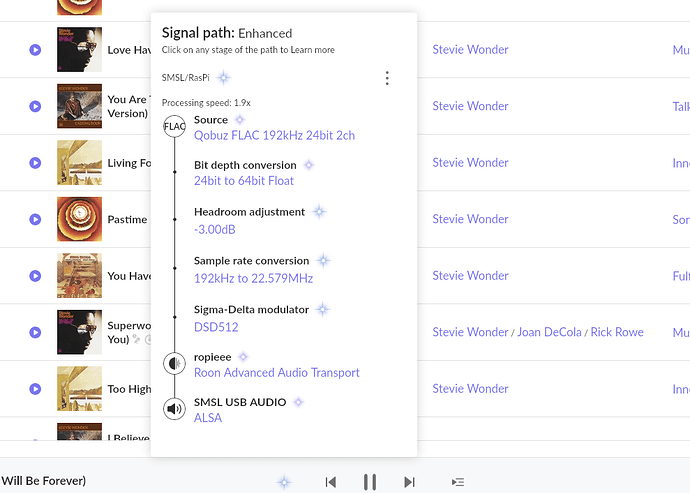Play the Superwo... track row

(35, 332)
